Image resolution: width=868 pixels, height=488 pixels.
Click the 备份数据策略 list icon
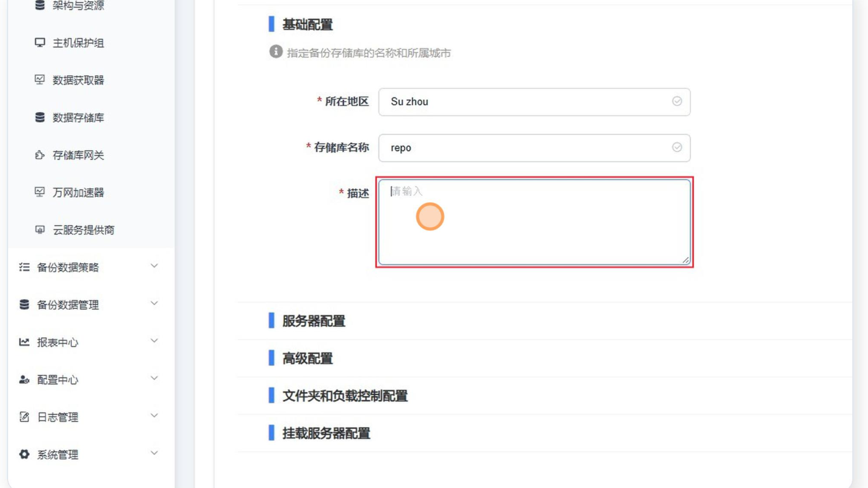click(x=24, y=267)
